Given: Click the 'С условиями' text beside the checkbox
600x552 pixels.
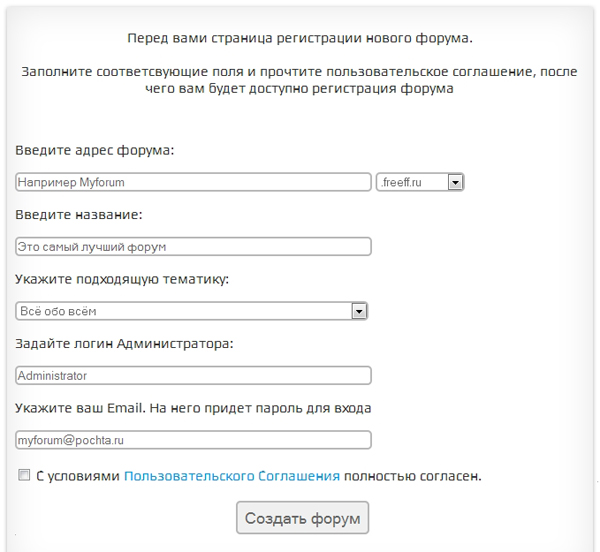Looking at the screenshot, I should tap(78, 476).
